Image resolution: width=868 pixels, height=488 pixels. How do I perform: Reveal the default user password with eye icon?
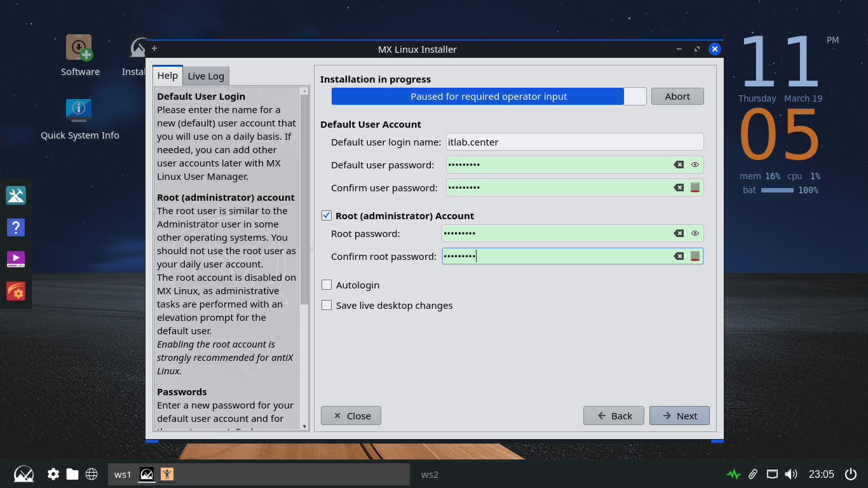point(695,165)
